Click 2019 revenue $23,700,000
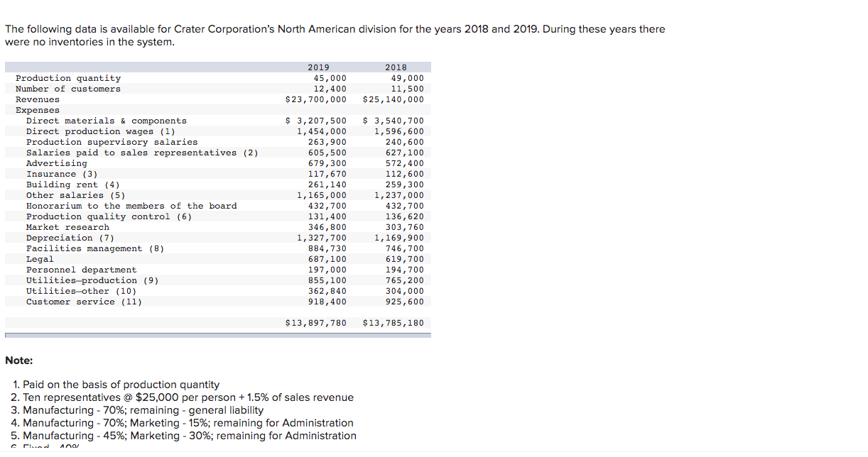The image size is (868, 457). tap(316, 99)
